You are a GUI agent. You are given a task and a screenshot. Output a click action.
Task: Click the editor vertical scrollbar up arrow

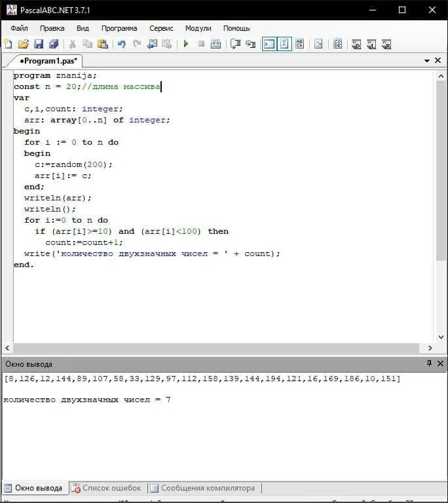click(x=441, y=77)
